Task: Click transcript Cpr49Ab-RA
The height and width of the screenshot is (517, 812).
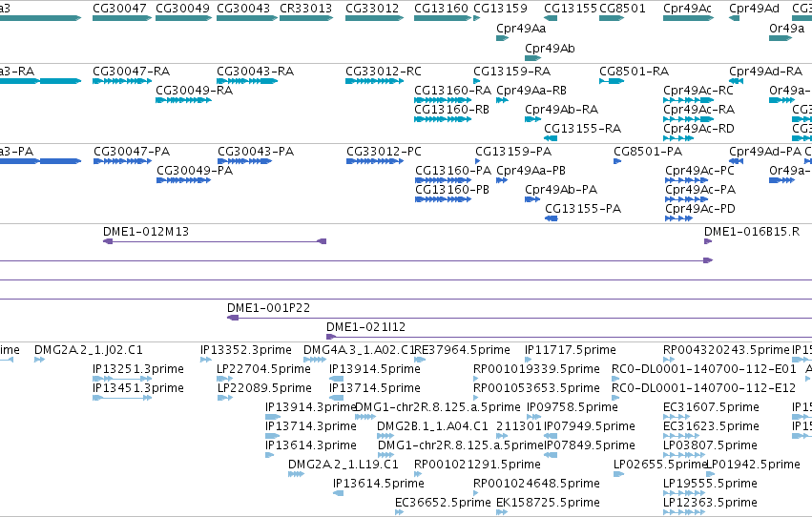Action: (x=532, y=119)
